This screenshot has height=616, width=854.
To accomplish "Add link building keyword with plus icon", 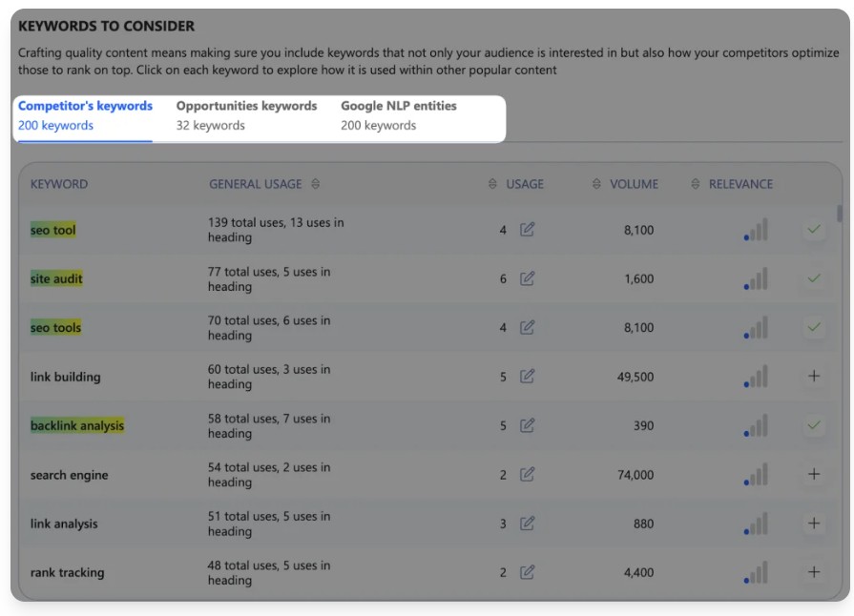I will point(814,377).
